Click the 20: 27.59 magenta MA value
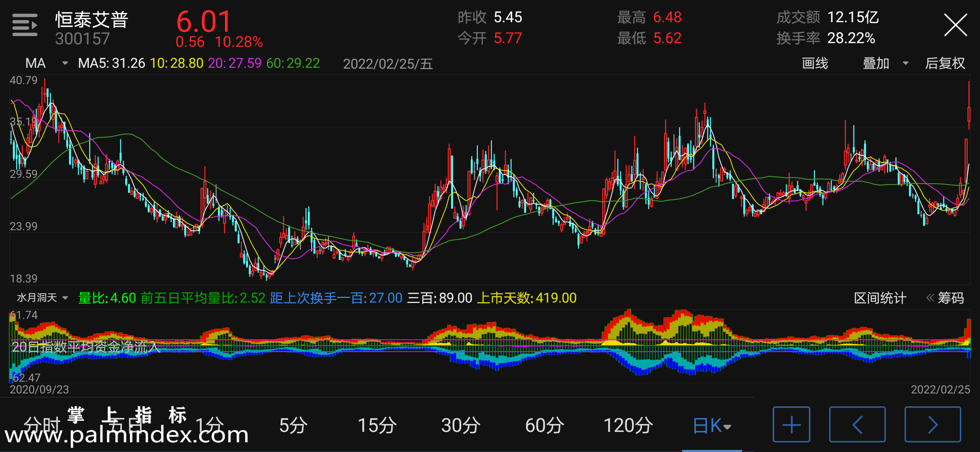The height and width of the screenshot is (452, 980). (x=235, y=63)
